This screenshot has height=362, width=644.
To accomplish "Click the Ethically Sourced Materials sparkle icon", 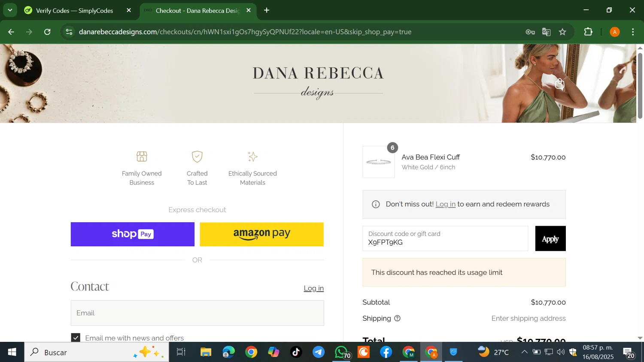I will [x=252, y=157].
